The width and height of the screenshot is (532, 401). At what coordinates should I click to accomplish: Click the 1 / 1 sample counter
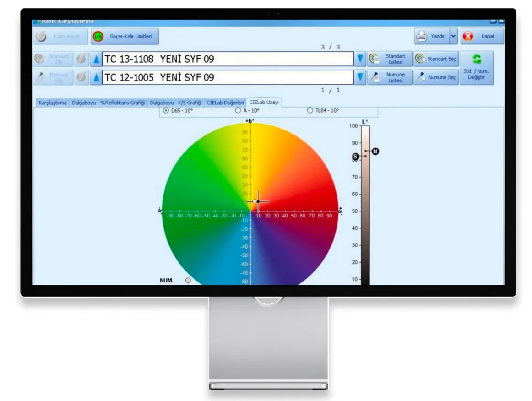tap(330, 90)
